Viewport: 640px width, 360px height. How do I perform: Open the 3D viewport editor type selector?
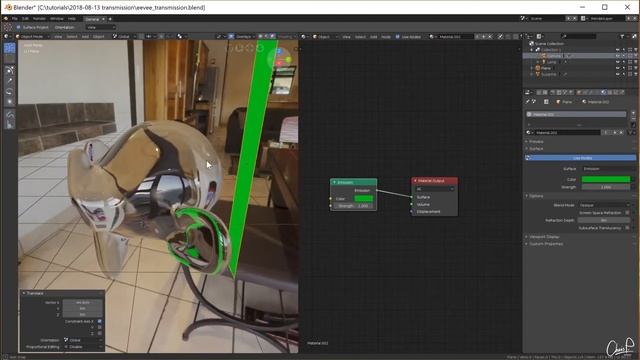point(7,36)
